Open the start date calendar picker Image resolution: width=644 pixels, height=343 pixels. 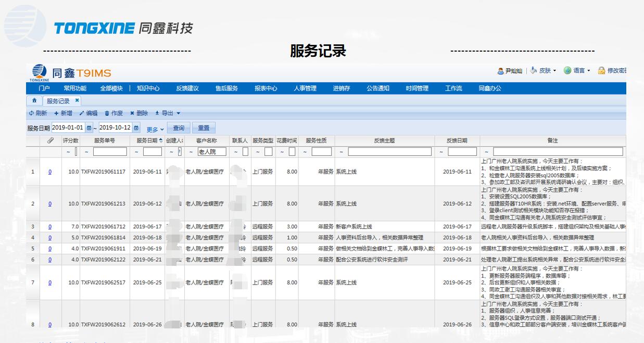(89, 128)
